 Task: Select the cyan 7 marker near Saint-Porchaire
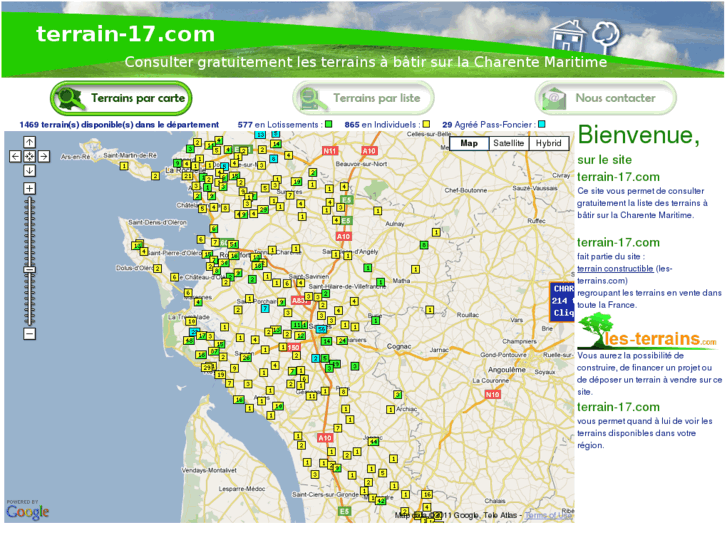[265, 308]
